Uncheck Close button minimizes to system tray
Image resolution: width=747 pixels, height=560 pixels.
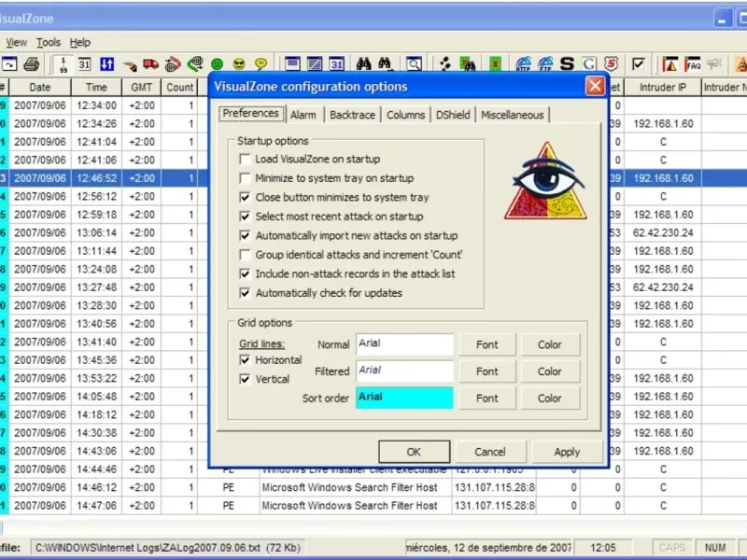pos(245,197)
